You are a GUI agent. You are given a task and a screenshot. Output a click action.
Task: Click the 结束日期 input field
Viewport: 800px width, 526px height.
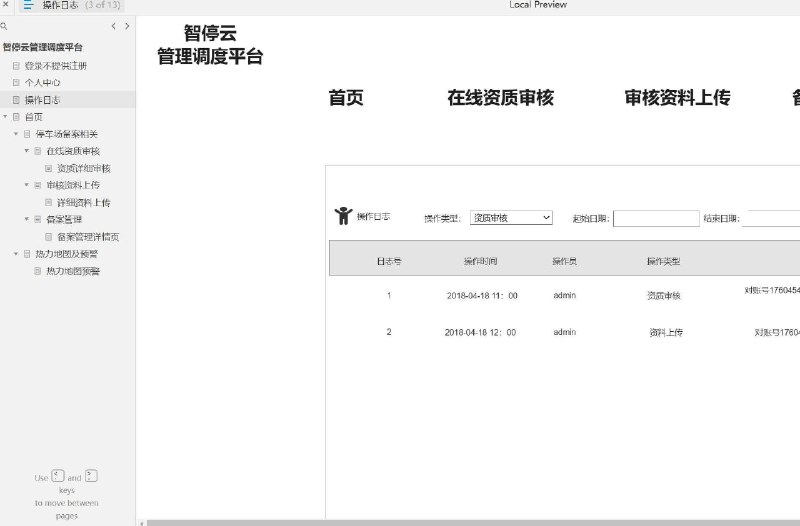pyautogui.click(x=771, y=218)
